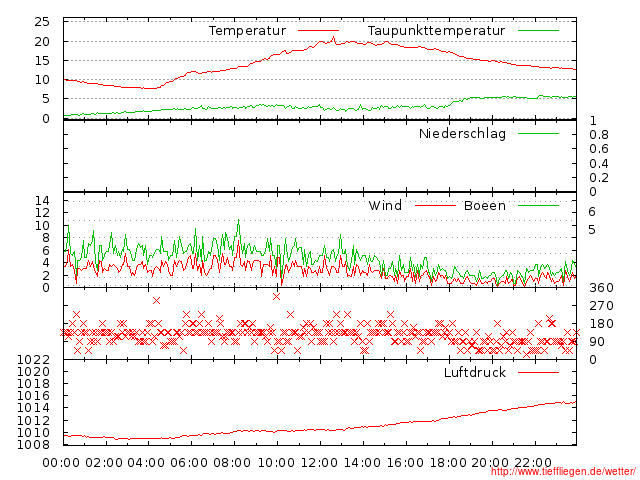The width and height of the screenshot is (640, 480).
Task: Click the 0.4 precipitation axis value
Action: pos(599,164)
